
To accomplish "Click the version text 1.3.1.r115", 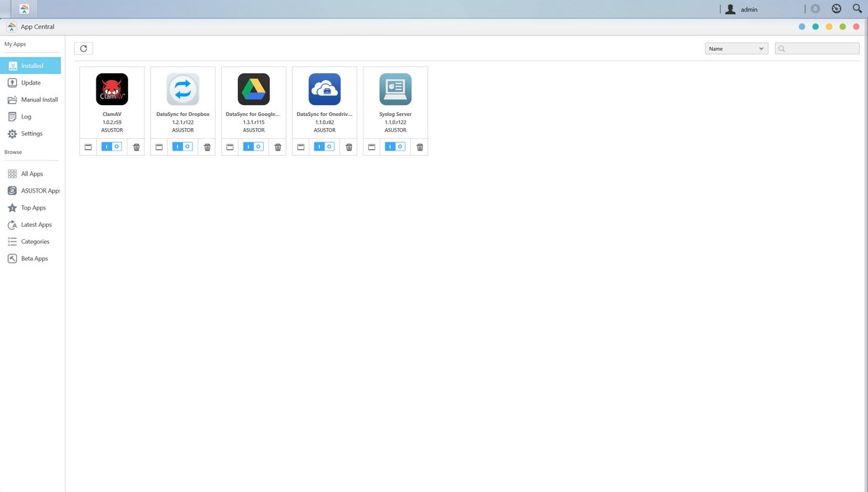I will (x=254, y=123).
